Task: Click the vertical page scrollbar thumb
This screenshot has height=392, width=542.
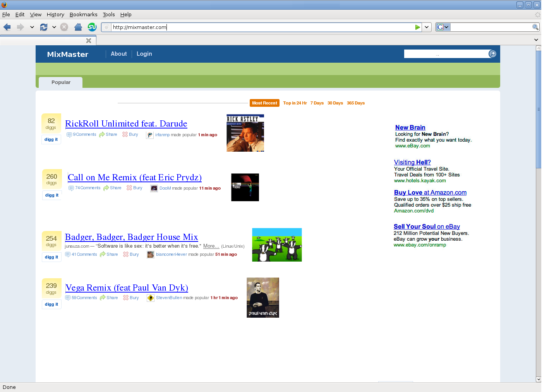Action: (x=538, y=109)
